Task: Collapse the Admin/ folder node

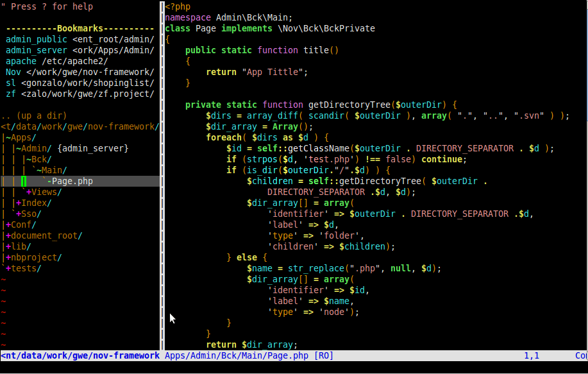Action: [34, 148]
